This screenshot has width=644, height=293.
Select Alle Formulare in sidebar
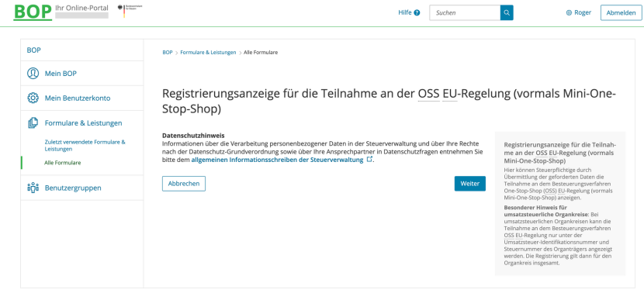[62, 163]
